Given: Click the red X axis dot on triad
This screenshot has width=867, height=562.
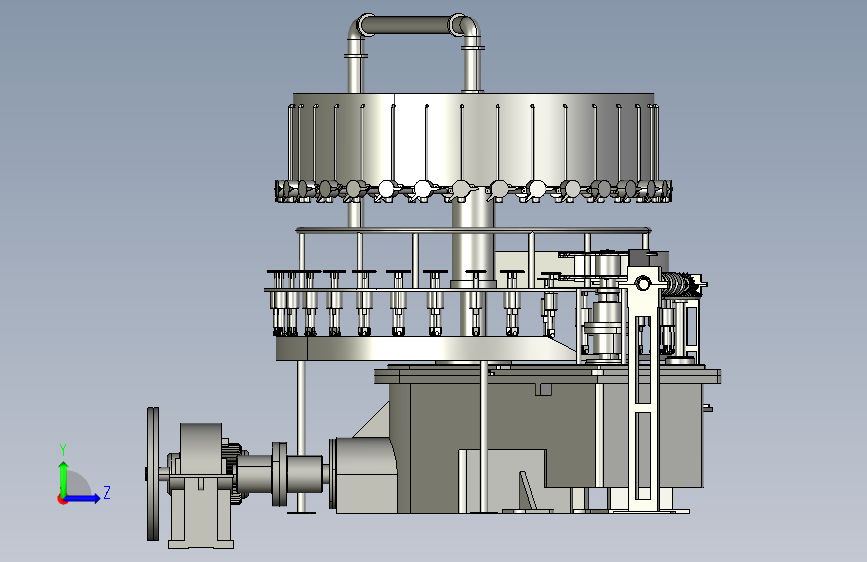Looking at the screenshot, I should click(x=62, y=500).
